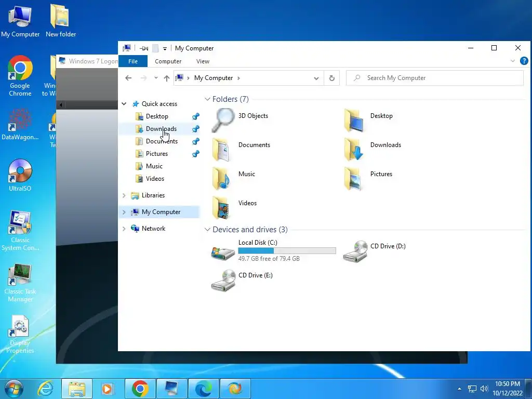Click the New folder icon in title toolbar
Image resolution: width=532 pixels, height=399 pixels.
(155, 48)
